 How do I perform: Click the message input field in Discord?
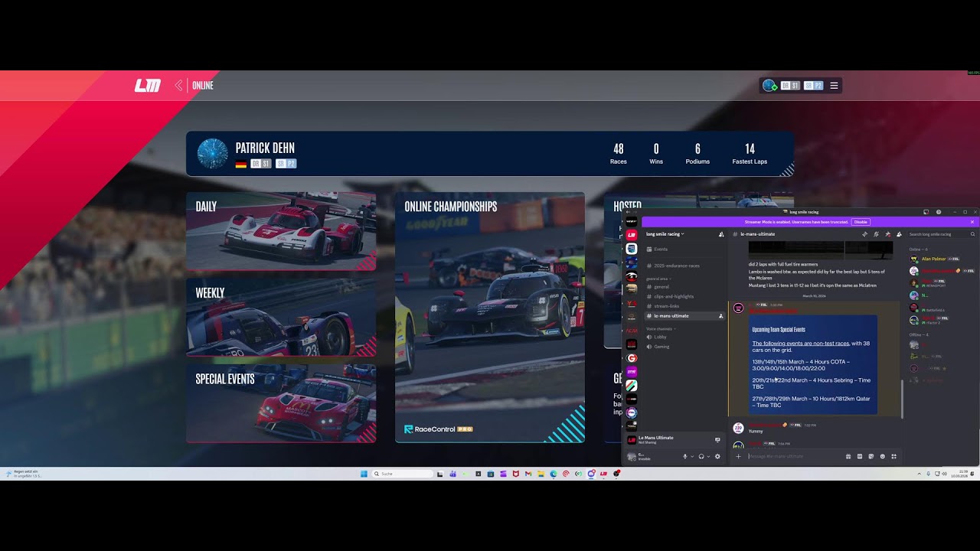point(794,456)
